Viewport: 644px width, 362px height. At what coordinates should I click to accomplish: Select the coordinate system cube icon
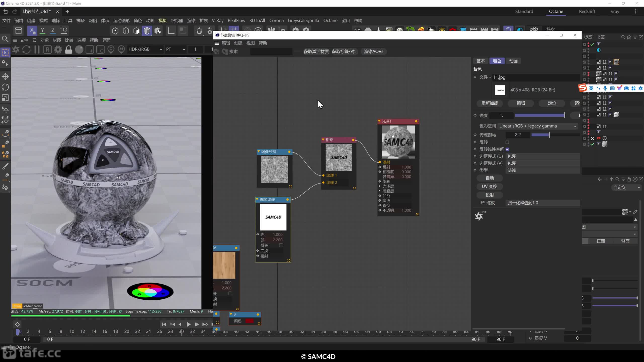tap(64, 31)
